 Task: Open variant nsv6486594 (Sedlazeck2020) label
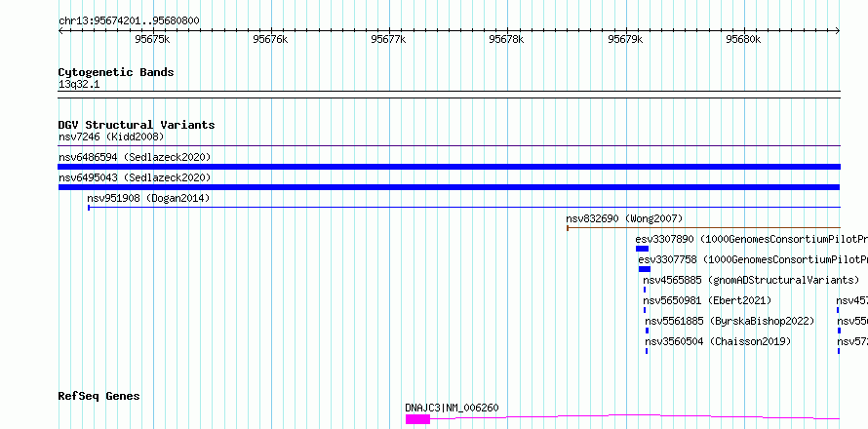tap(135, 157)
